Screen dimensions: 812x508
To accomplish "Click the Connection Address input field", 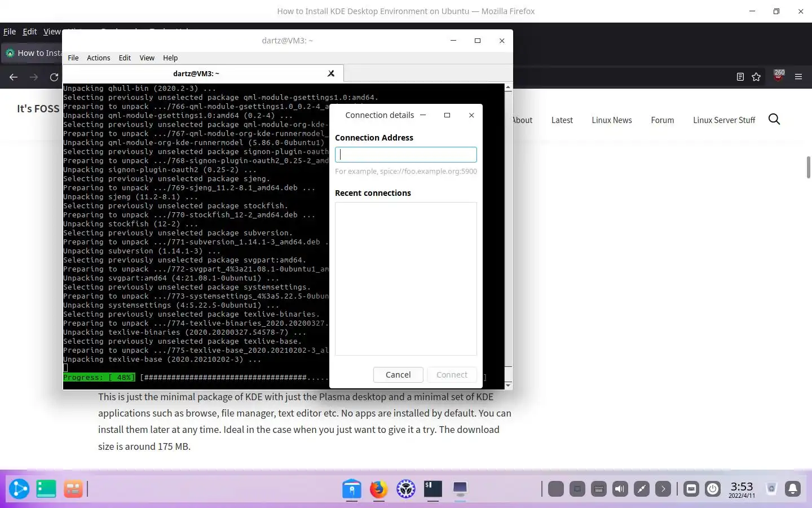I will pyautogui.click(x=406, y=155).
